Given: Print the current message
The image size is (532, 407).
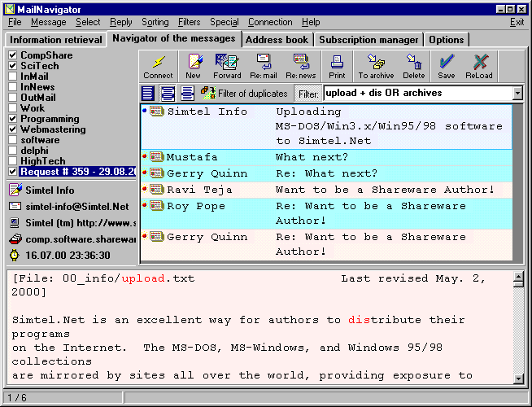Looking at the screenshot, I should pyautogui.click(x=336, y=66).
